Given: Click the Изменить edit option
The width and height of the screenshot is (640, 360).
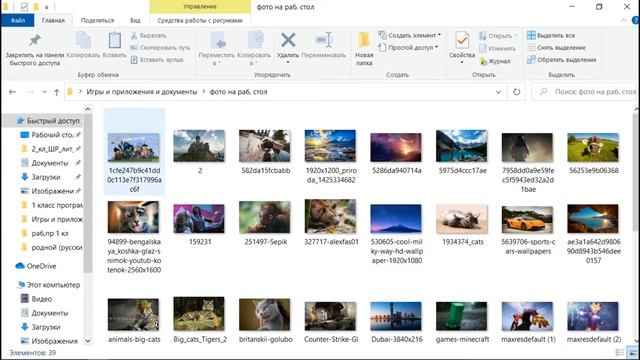Looking at the screenshot, I should [497, 48].
